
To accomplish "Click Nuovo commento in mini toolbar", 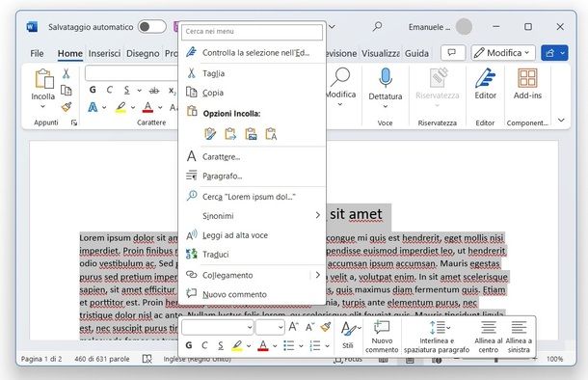I will pyautogui.click(x=382, y=336).
